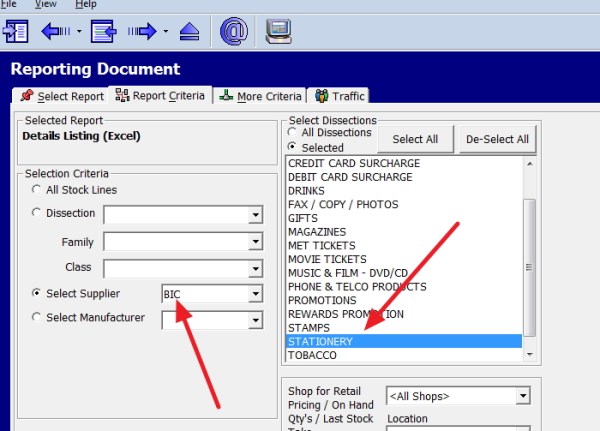Click the @ email toolbar icon
The width and height of the screenshot is (600, 431).
[234, 31]
